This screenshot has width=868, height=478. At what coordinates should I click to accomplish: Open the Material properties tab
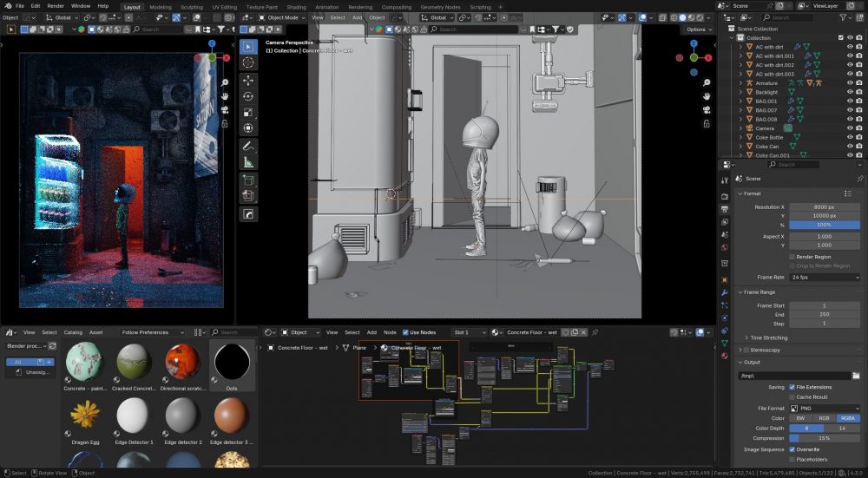tap(725, 356)
